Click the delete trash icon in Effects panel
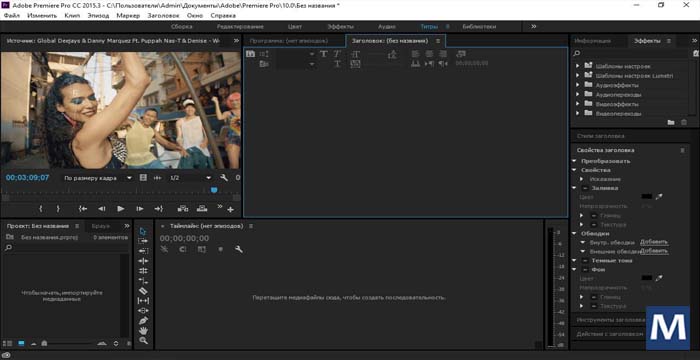The height and width of the screenshot is (360, 700). tap(683, 122)
